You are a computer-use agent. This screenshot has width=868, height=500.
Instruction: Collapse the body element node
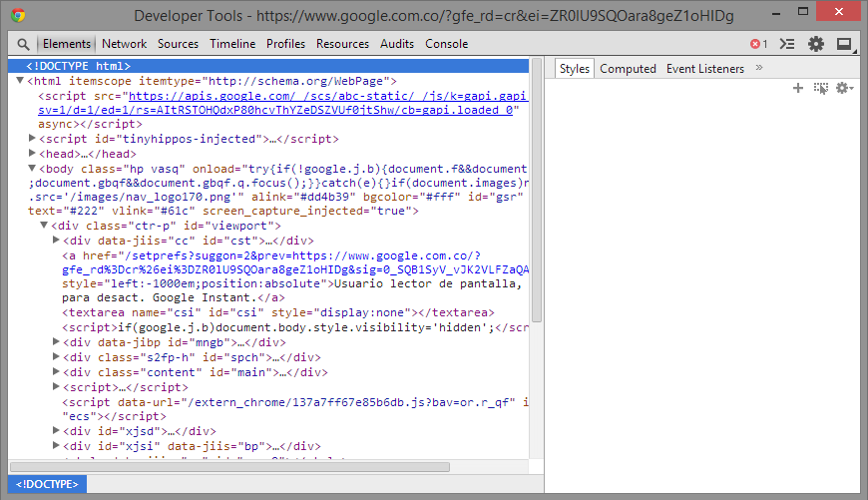click(32, 168)
